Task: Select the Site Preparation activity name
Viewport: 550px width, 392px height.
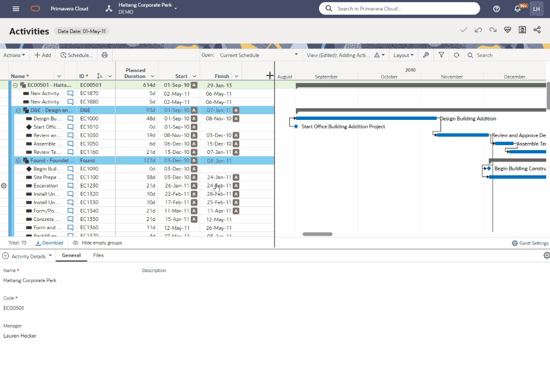Action: [47, 178]
